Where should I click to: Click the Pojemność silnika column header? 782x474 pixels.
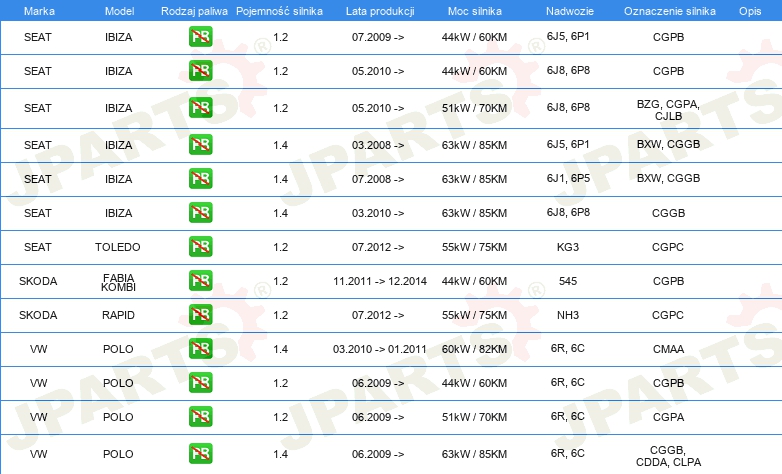pos(279,11)
